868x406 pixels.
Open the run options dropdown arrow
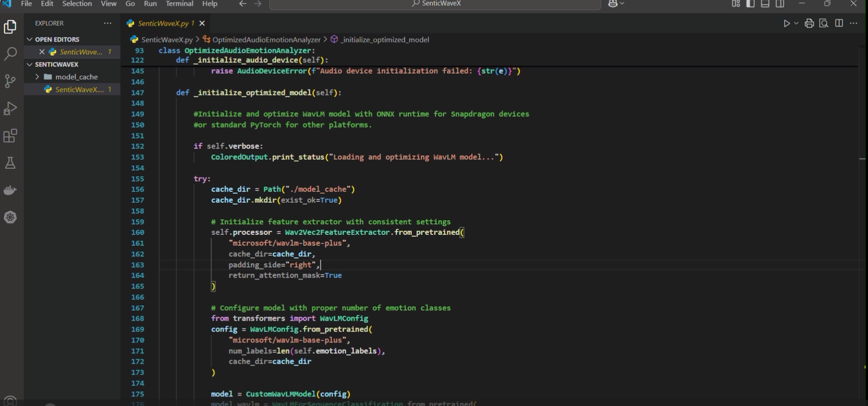point(797,23)
